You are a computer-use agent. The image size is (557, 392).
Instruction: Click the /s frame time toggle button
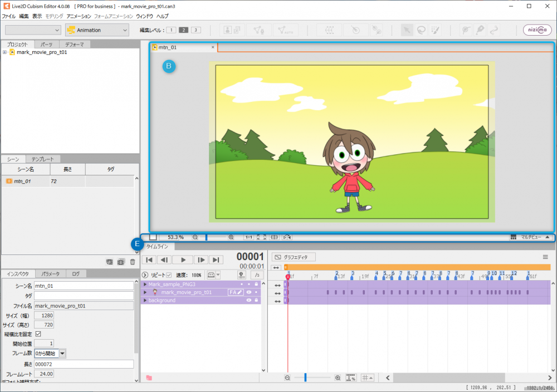tap(257, 275)
